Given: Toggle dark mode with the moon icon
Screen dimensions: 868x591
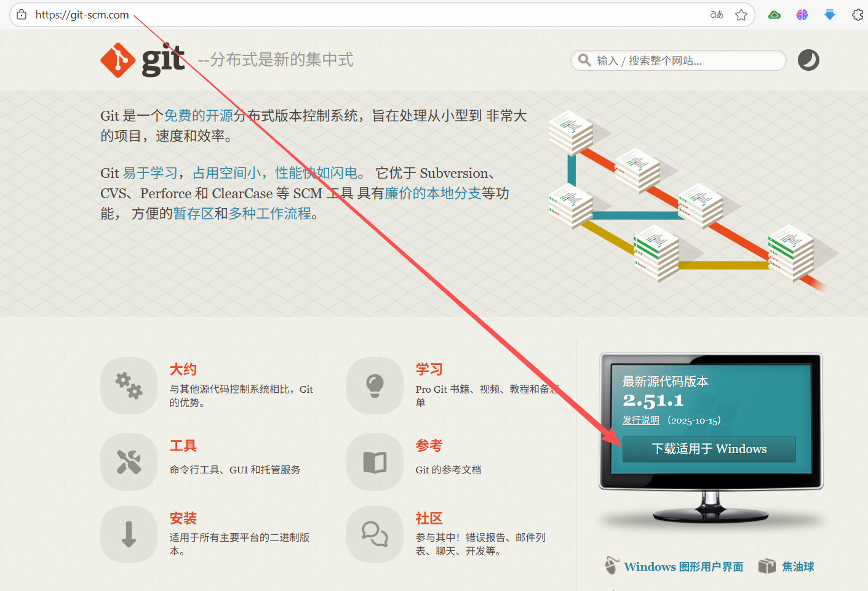Looking at the screenshot, I should (x=808, y=60).
